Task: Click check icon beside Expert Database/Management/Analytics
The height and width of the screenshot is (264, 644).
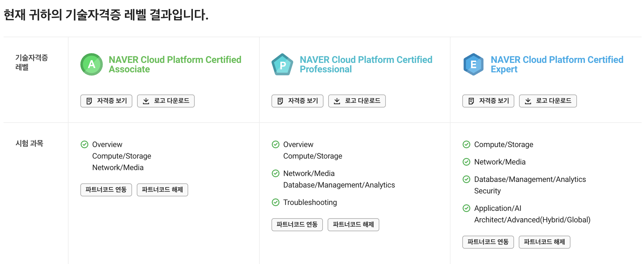Action: pyautogui.click(x=466, y=179)
